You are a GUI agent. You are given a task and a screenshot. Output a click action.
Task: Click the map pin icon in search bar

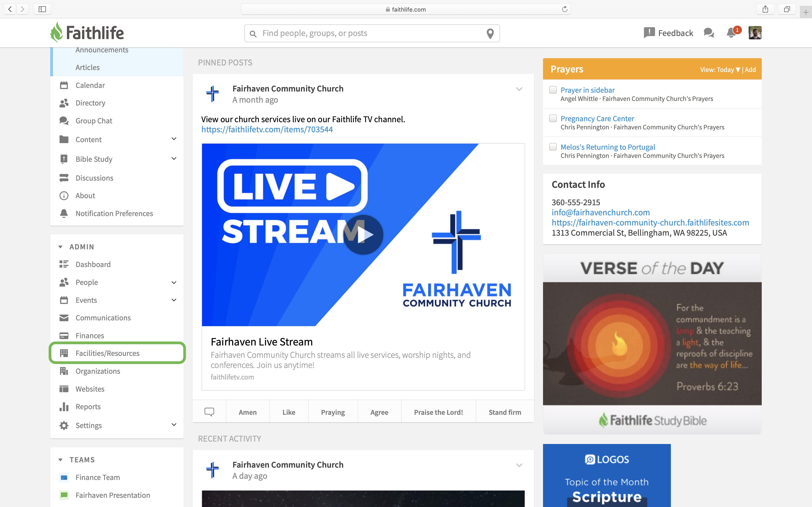click(x=490, y=34)
